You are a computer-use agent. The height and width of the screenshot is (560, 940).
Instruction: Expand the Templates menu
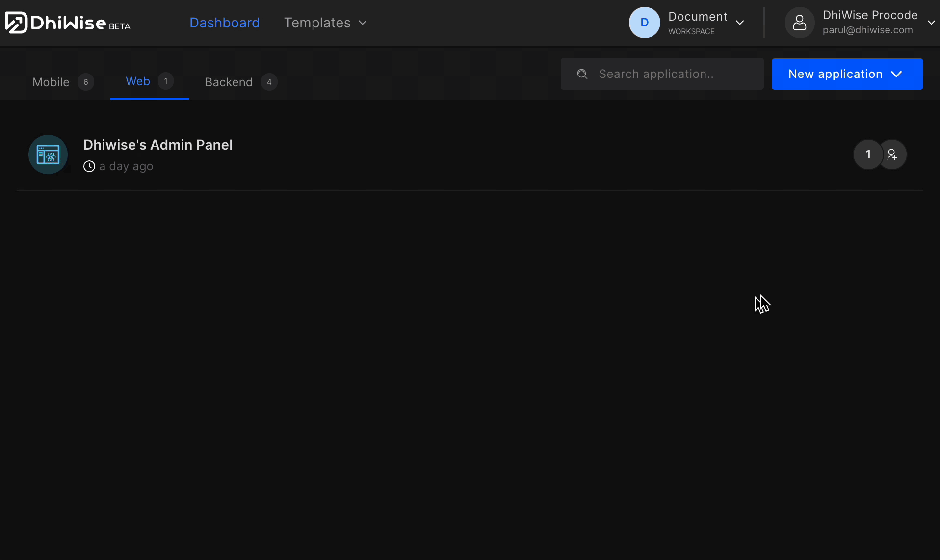[325, 23]
